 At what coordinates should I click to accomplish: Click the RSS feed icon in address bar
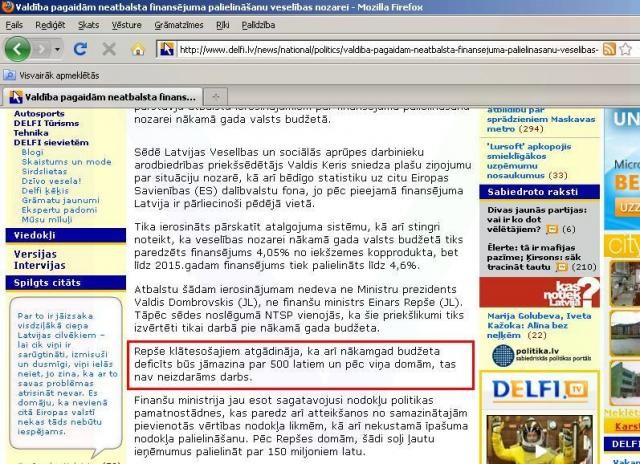[x=609, y=48]
